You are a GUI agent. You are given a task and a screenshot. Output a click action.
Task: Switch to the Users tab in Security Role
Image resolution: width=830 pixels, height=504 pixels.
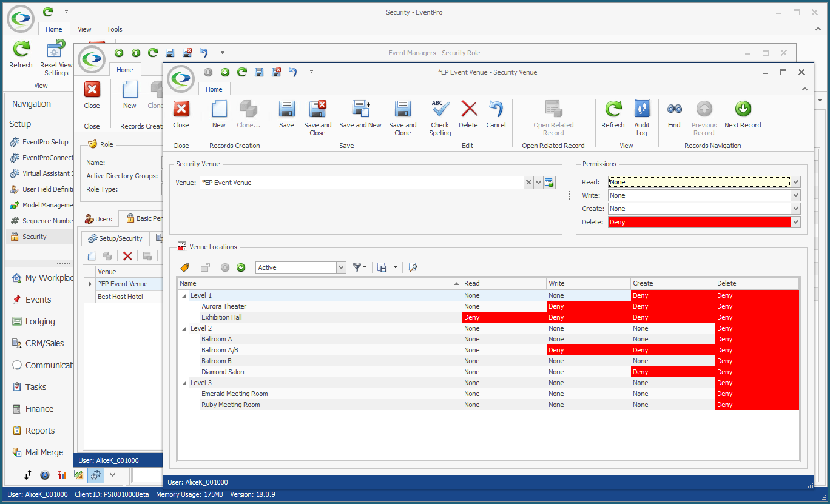click(x=98, y=219)
